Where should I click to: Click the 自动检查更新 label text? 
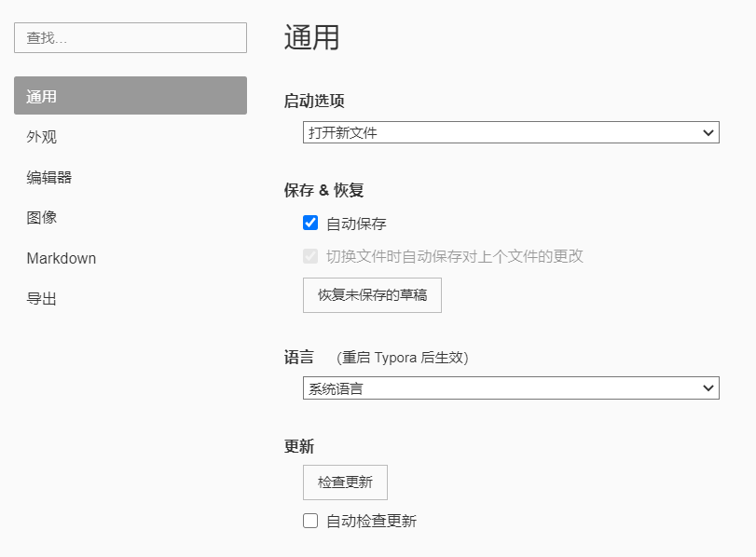[374, 521]
